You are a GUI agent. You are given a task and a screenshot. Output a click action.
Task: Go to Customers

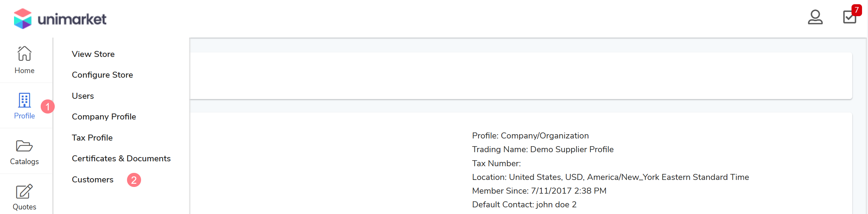point(93,180)
